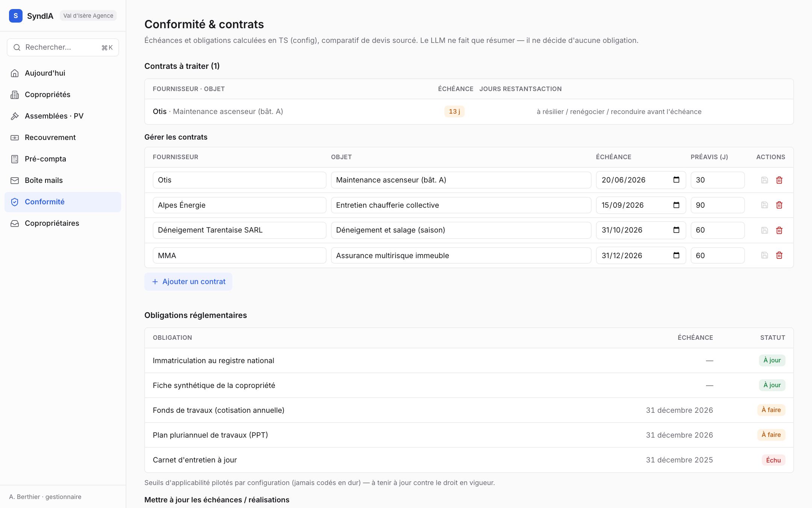Click the À faire status for Plan pluriannuel
The width and height of the screenshot is (812, 508).
click(771, 435)
